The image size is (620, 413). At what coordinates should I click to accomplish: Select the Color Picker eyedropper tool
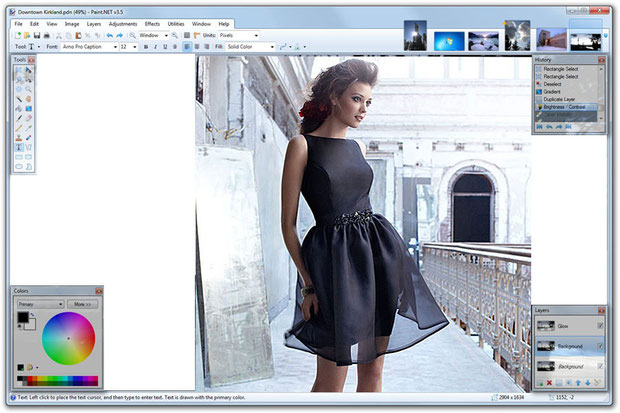point(28,128)
